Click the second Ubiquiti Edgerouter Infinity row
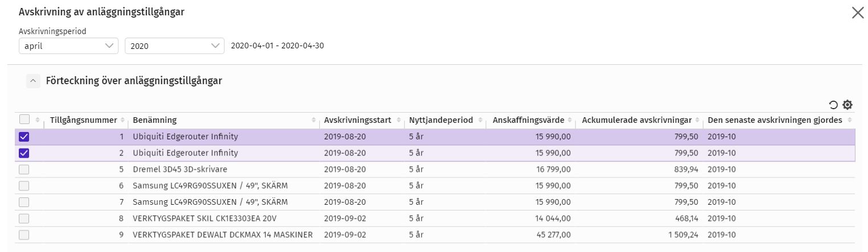 (x=185, y=153)
